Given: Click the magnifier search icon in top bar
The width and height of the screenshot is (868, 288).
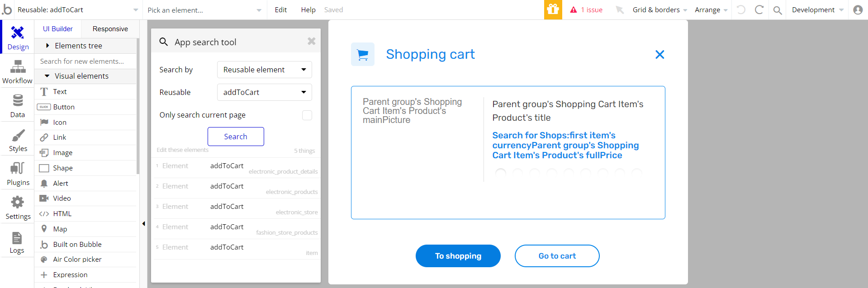Looking at the screenshot, I should pos(778,10).
